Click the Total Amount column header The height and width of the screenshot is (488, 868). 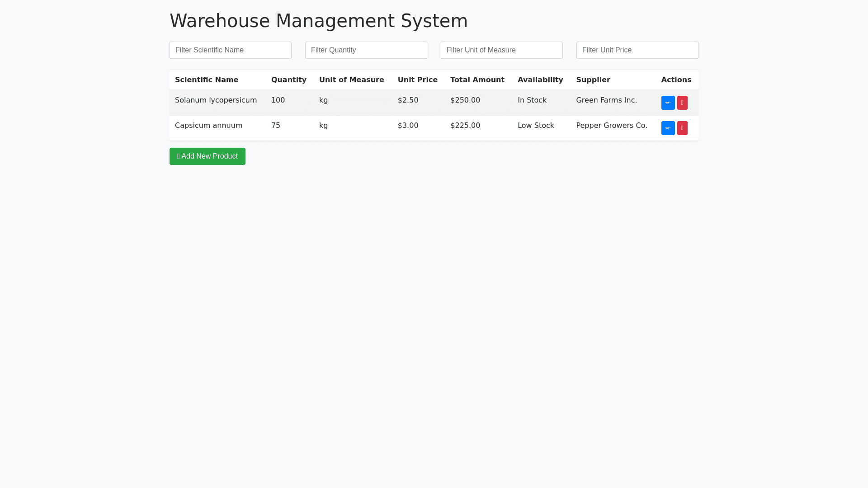click(477, 80)
